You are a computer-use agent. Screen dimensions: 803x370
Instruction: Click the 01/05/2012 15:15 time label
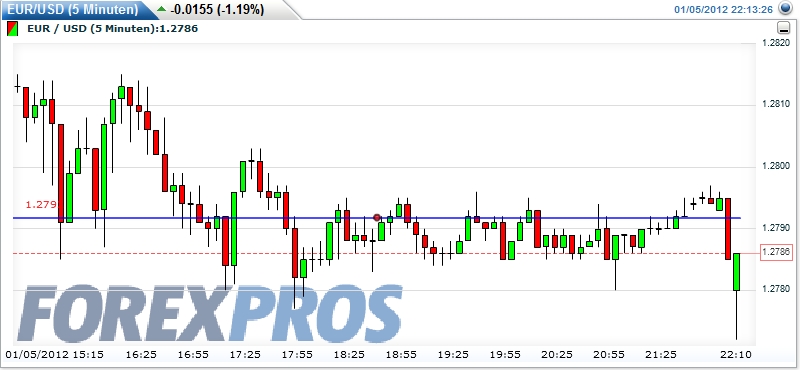pos(55,355)
